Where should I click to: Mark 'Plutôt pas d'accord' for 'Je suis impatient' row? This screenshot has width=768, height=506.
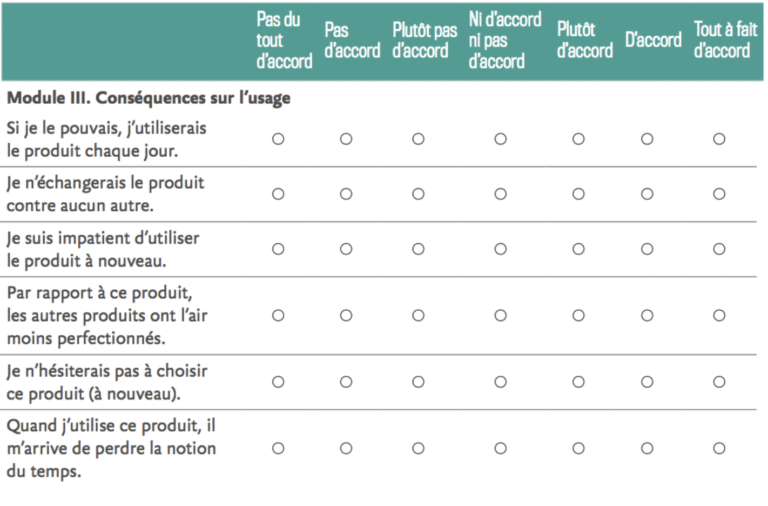[418, 249]
